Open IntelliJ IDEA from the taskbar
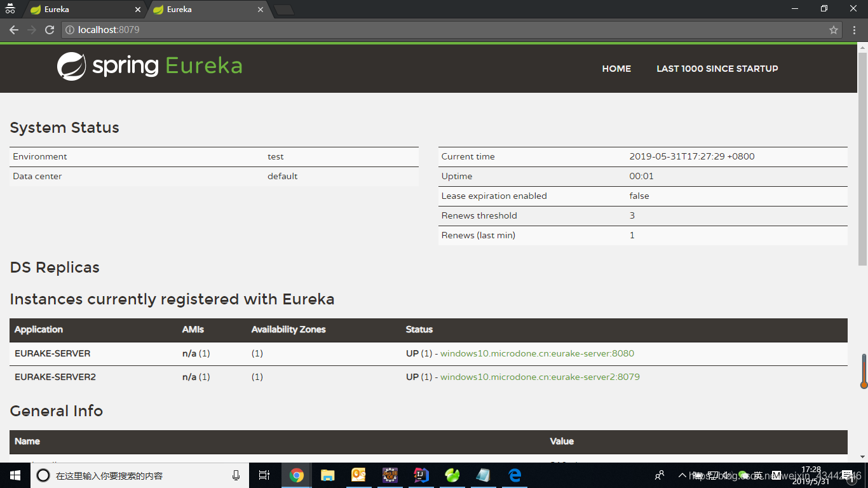The height and width of the screenshot is (488, 868). pos(421,475)
